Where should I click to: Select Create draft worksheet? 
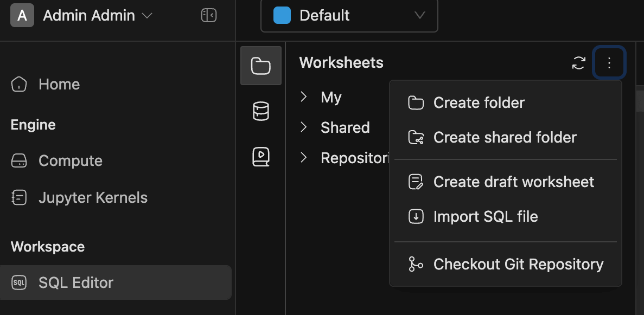pos(506,182)
